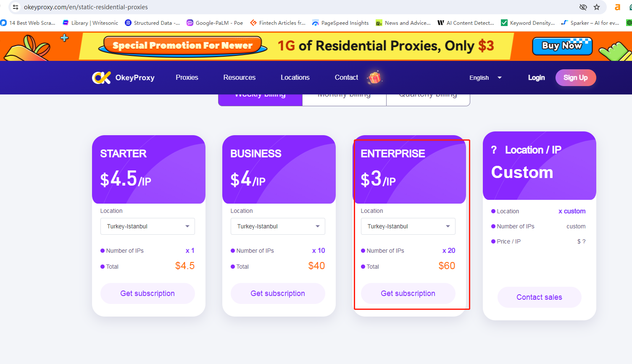632x364 pixels.
Task: Click the '$4/IP' price on the Business card
Action: tap(248, 179)
